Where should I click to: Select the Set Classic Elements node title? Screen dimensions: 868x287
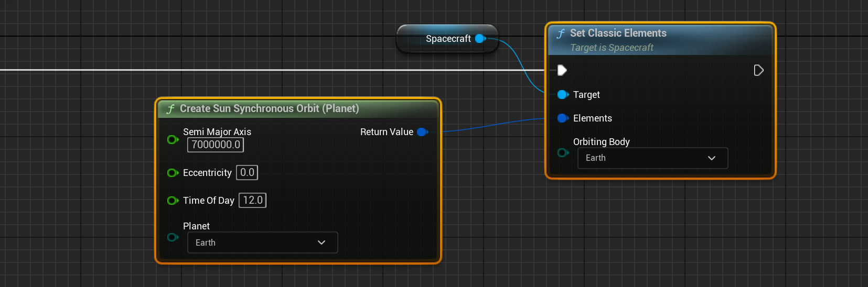pyautogui.click(x=618, y=33)
